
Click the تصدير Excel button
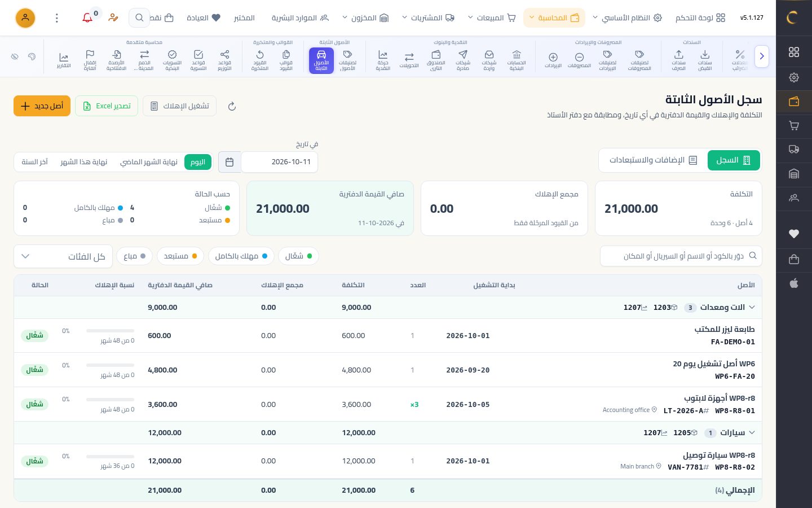pyautogui.click(x=107, y=106)
